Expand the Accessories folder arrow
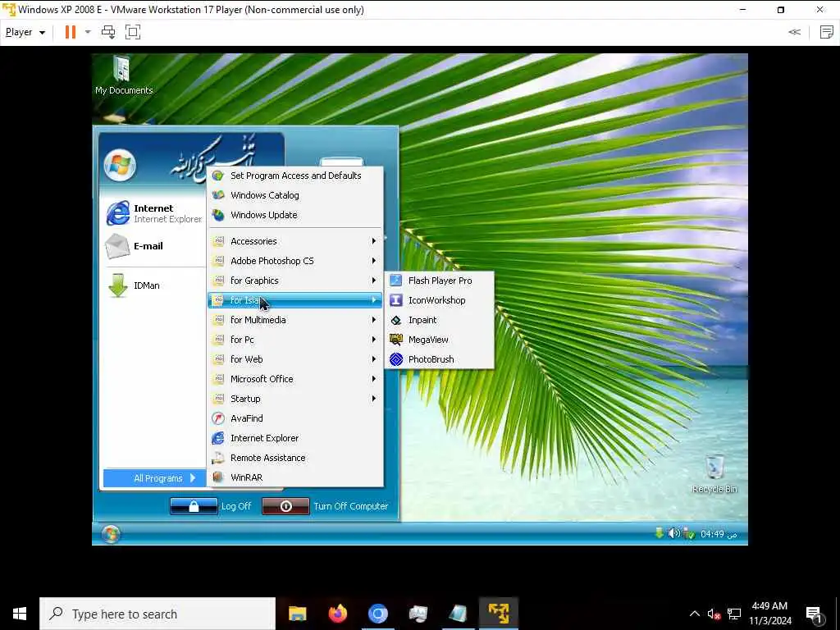Image resolution: width=840 pixels, height=630 pixels. tap(374, 242)
